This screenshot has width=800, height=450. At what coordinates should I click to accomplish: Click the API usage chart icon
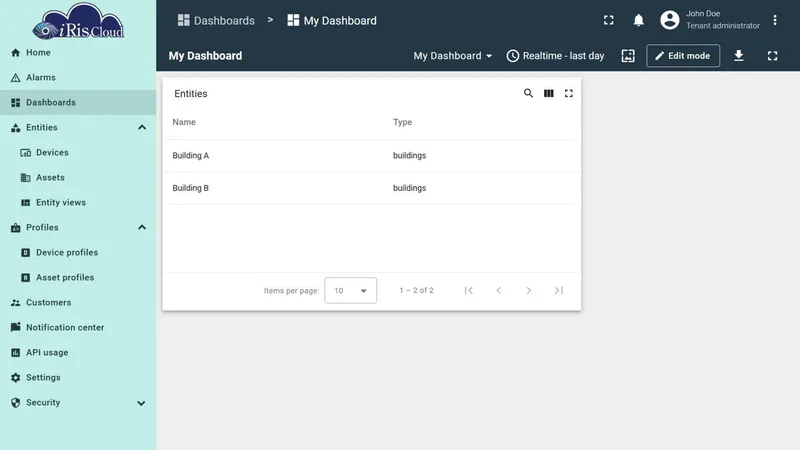[15, 353]
